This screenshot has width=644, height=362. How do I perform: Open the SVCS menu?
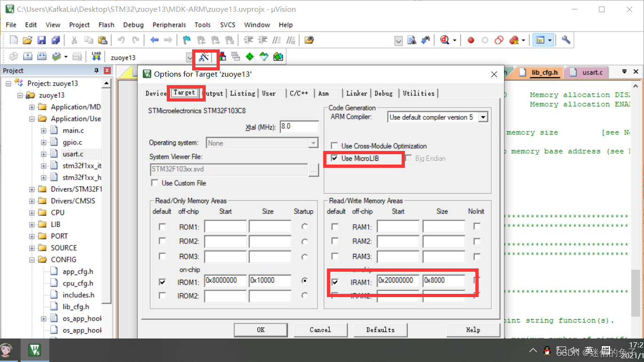[x=227, y=25]
